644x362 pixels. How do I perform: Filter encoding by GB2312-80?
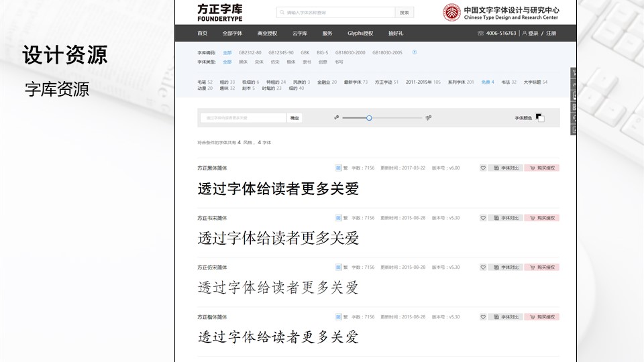click(250, 52)
